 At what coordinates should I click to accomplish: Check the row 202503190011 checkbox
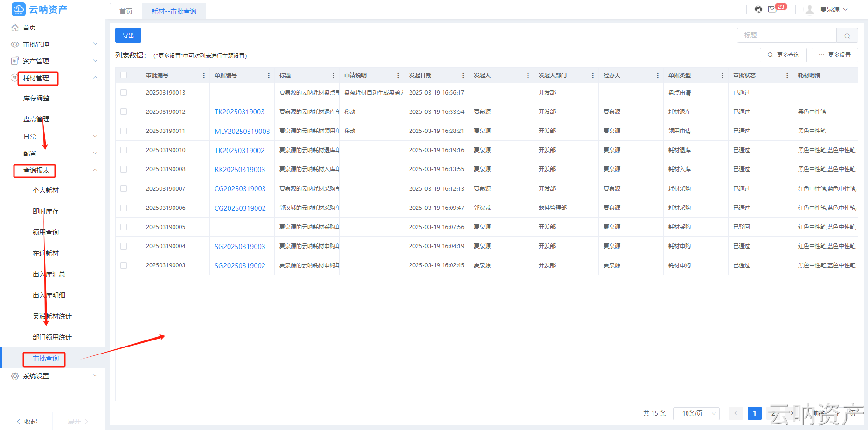click(124, 131)
